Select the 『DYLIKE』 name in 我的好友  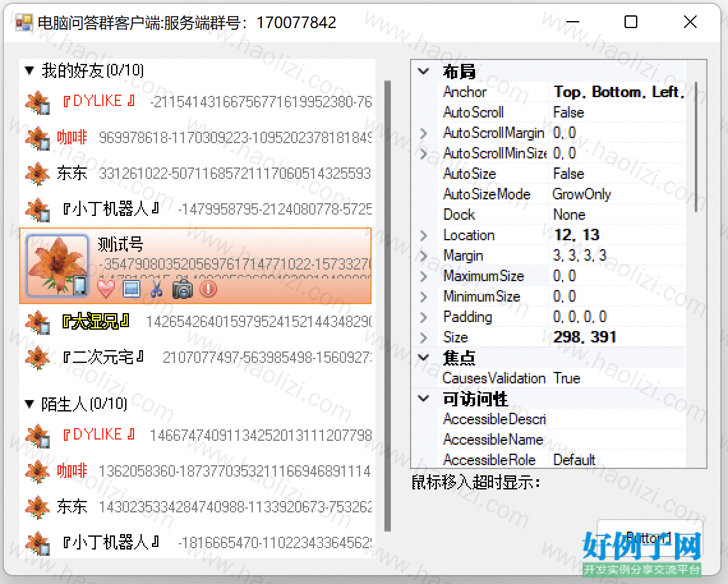click(x=98, y=101)
